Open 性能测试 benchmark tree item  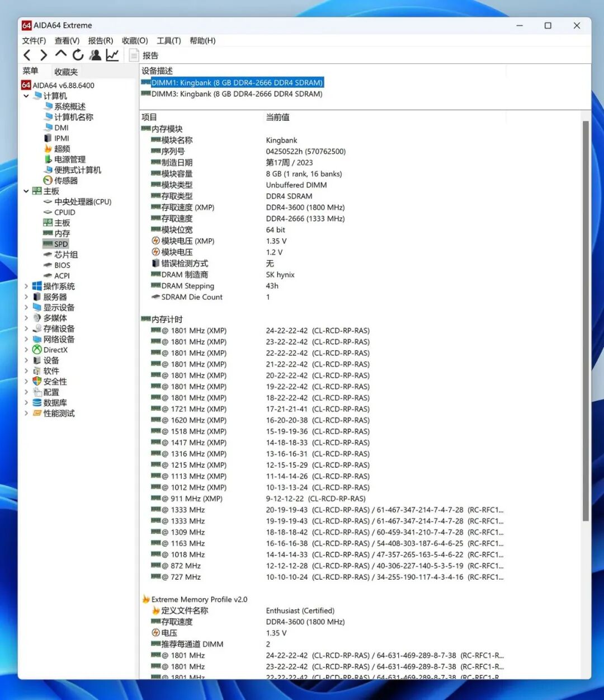tap(54, 414)
